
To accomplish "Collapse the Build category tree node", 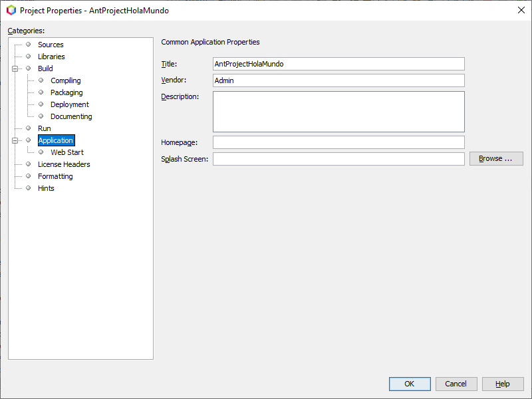I will [x=15, y=68].
